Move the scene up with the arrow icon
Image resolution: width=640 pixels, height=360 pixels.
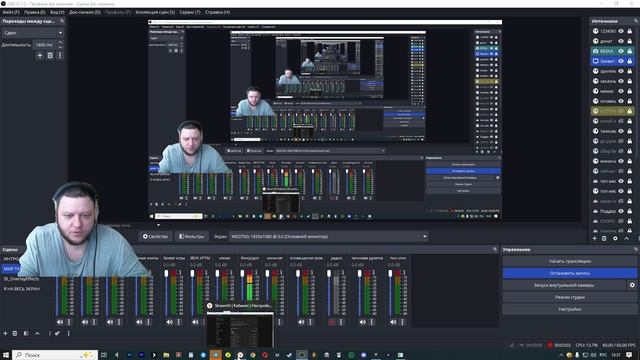(x=37, y=333)
